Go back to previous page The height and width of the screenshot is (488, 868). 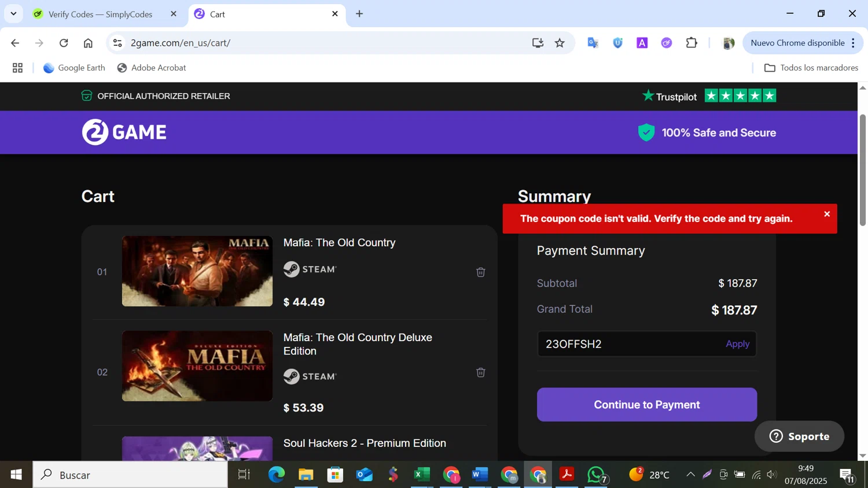(x=15, y=43)
